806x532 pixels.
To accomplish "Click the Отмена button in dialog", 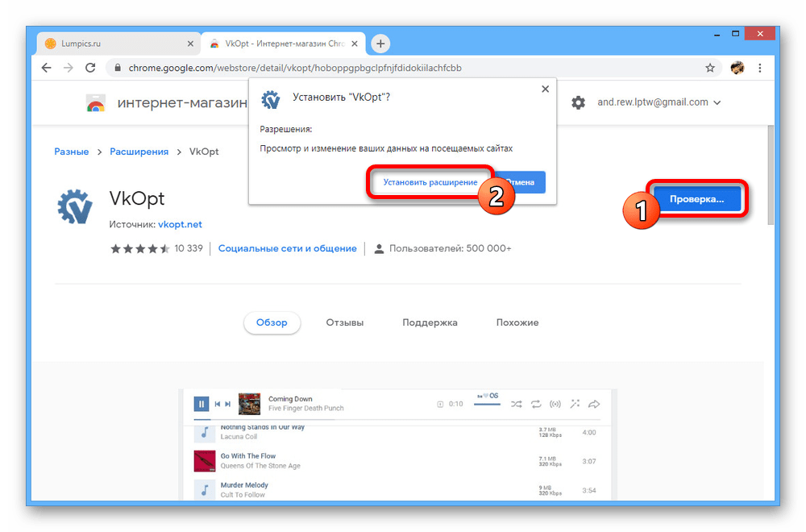I will [520, 182].
